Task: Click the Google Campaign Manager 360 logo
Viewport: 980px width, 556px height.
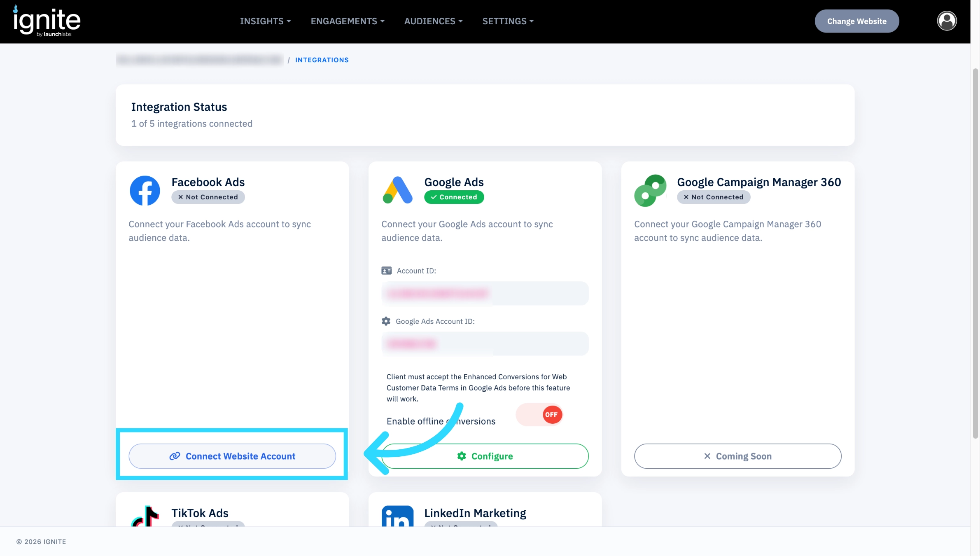Action: pyautogui.click(x=650, y=191)
